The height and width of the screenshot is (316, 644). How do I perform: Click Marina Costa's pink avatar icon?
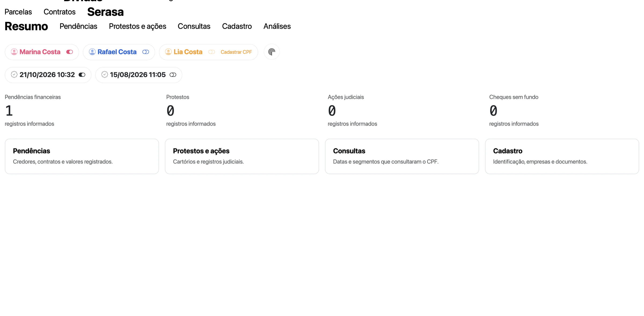(x=14, y=52)
